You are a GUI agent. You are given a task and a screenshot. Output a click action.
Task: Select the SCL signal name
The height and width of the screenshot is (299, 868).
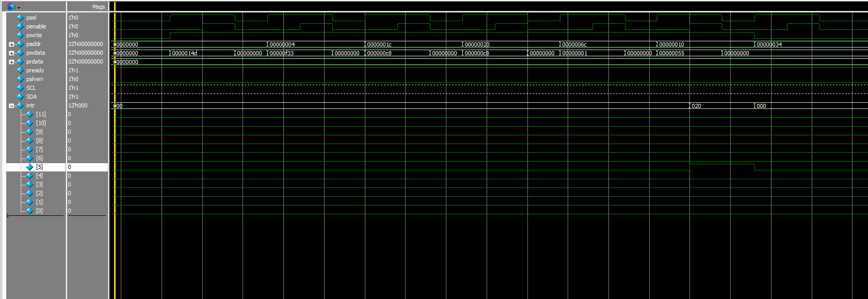click(31, 88)
